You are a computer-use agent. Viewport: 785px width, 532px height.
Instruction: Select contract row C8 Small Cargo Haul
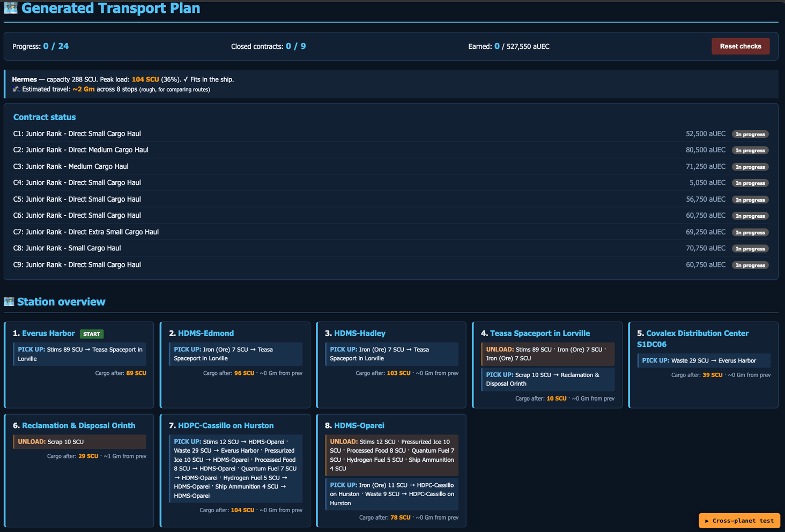tap(391, 248)
